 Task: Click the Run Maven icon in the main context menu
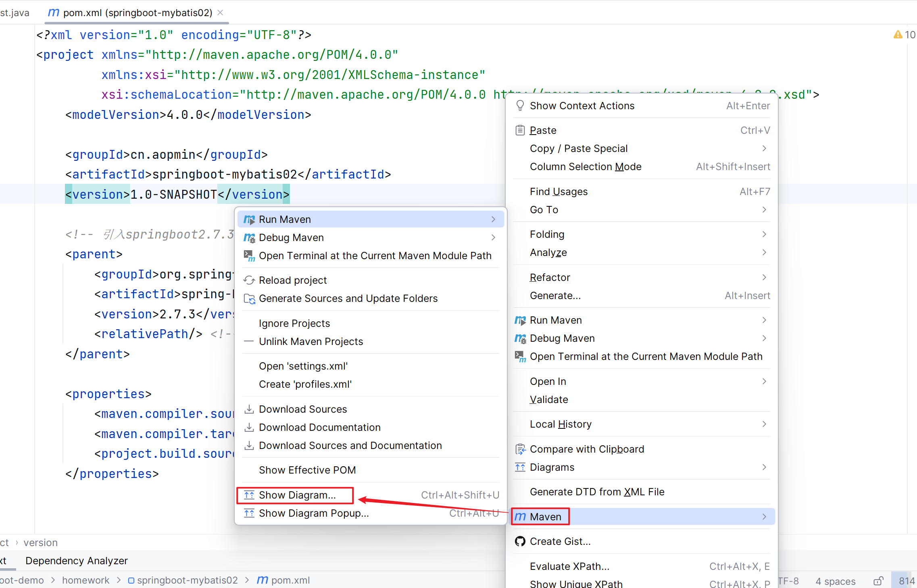tap(520, 320)
